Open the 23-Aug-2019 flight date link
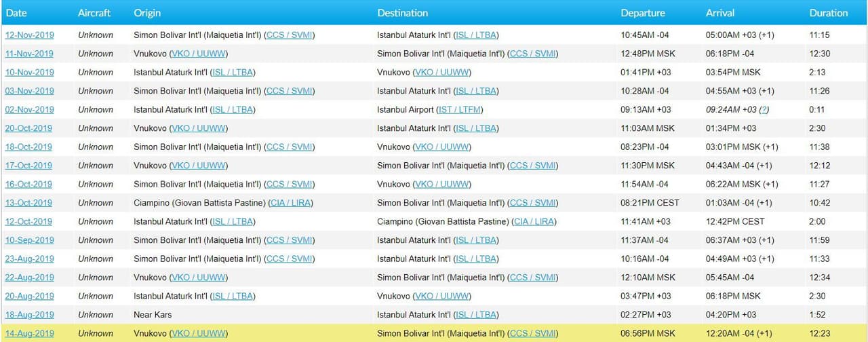 [29, 259]
